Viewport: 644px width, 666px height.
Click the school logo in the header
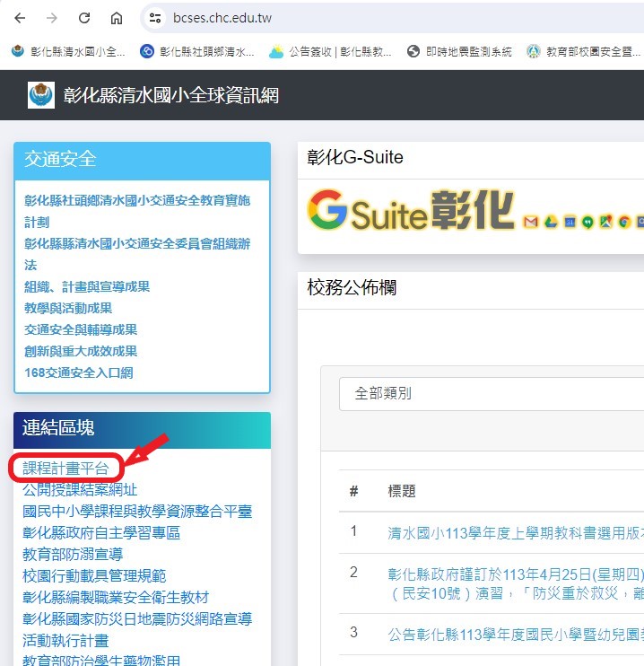(x=41, y=95)
